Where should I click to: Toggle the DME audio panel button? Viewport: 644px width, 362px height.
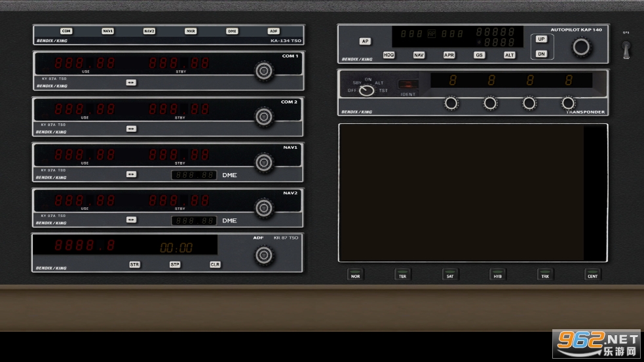pos(232,31)
